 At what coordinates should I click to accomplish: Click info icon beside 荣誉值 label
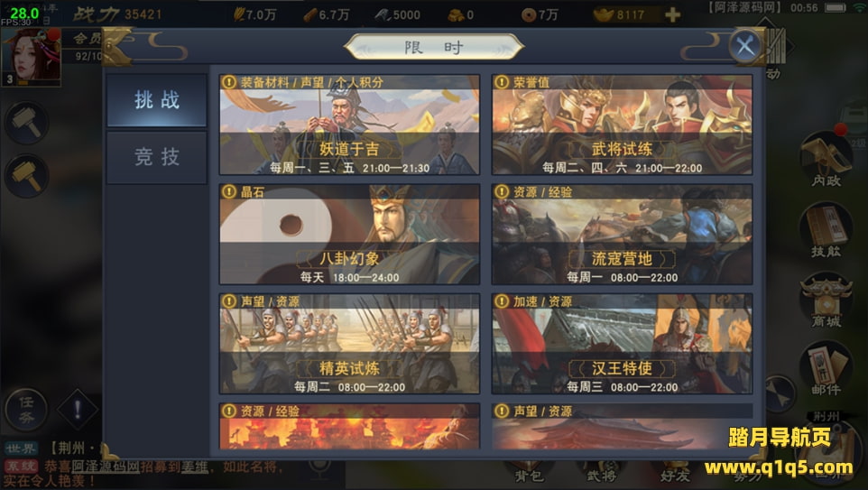(x=501, y=82)
